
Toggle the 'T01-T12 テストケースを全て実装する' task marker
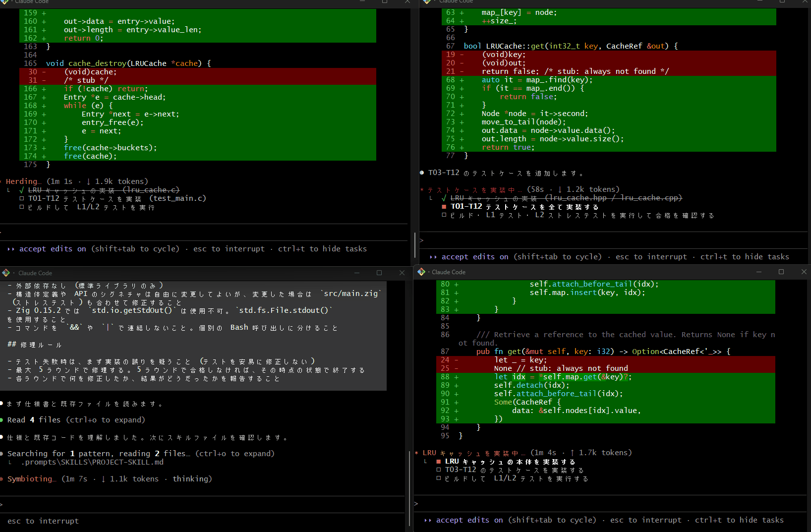[x=444, y=206]
